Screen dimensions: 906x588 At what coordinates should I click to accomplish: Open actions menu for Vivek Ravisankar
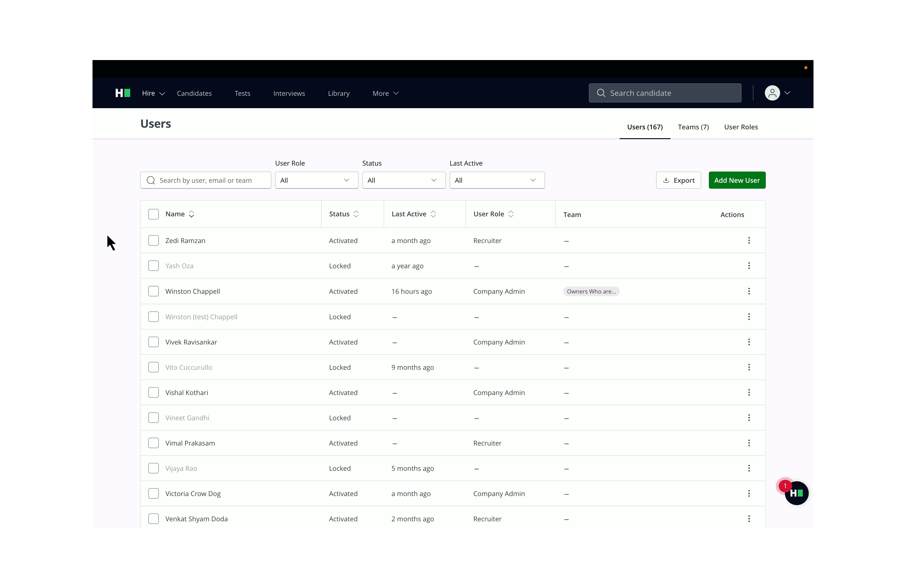[749, 342]
